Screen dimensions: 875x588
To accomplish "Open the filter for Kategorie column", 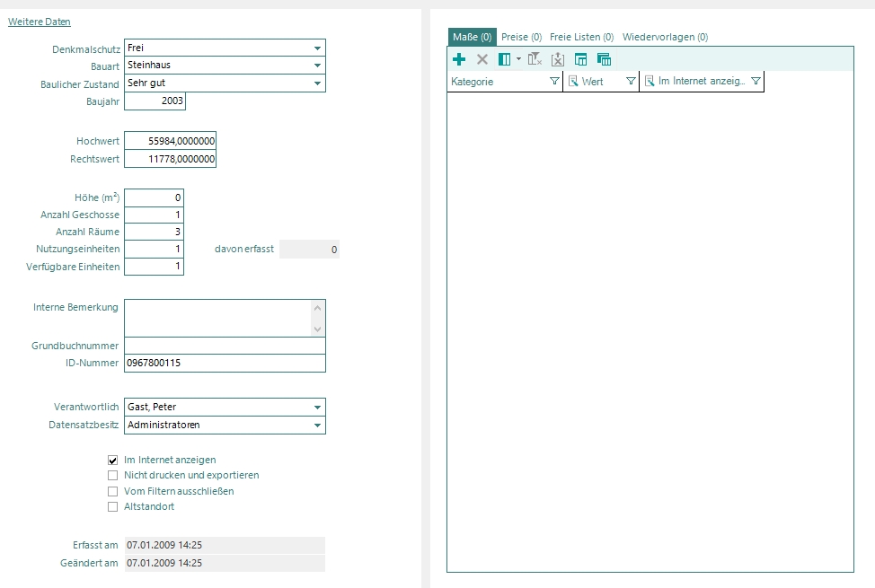I will [553, 82].
